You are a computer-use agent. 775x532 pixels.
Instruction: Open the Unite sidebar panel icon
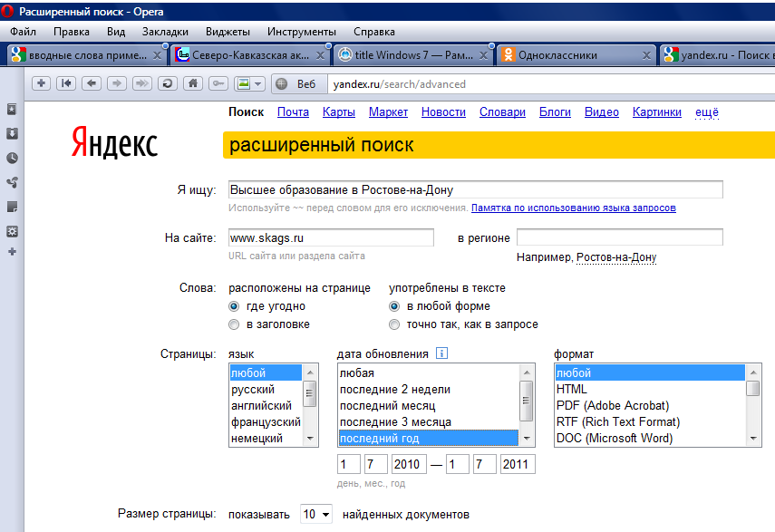pyautogui.click(x=13, y=182)
